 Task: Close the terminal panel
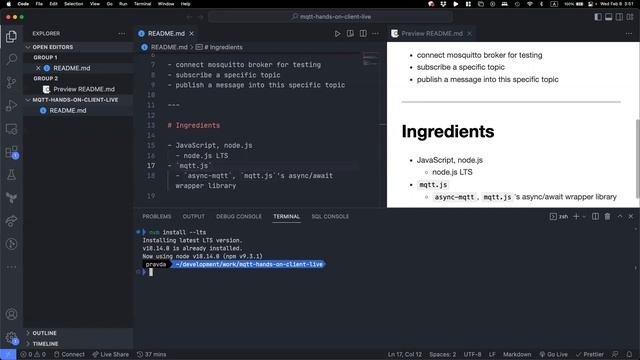(631, 216)
